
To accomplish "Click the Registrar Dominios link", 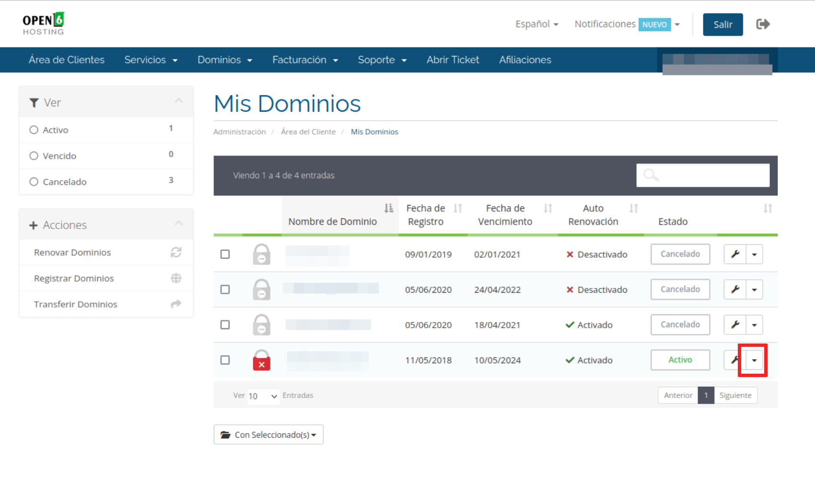I will [74, 278].
